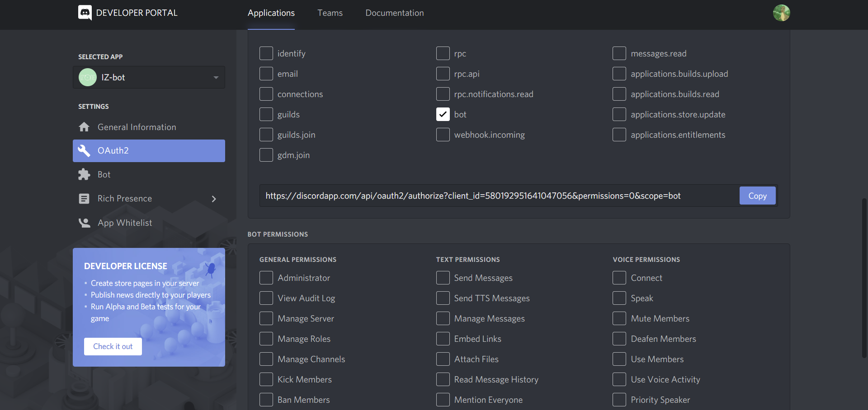Check the View Audit Log permission
868x410 pixels.
[x=266, y=298]
